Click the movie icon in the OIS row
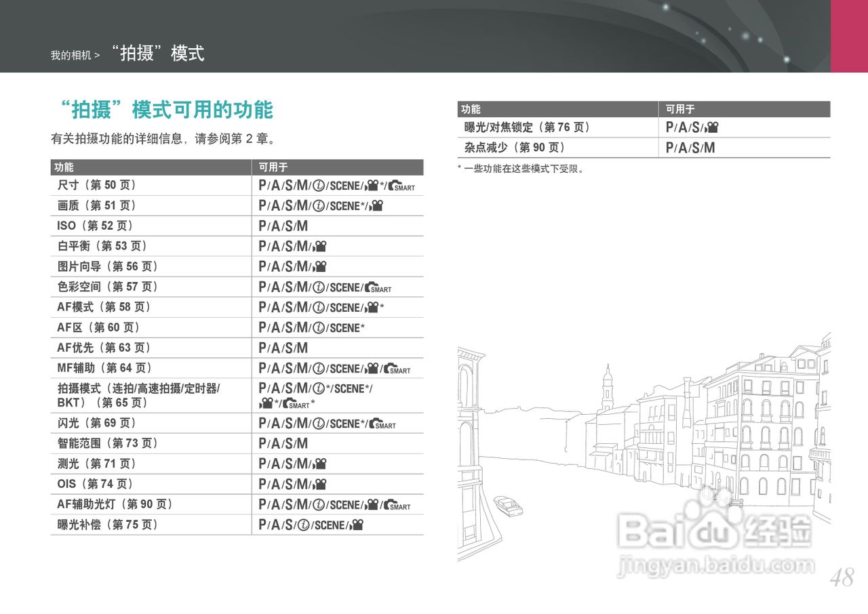 [x=320, y=485]
